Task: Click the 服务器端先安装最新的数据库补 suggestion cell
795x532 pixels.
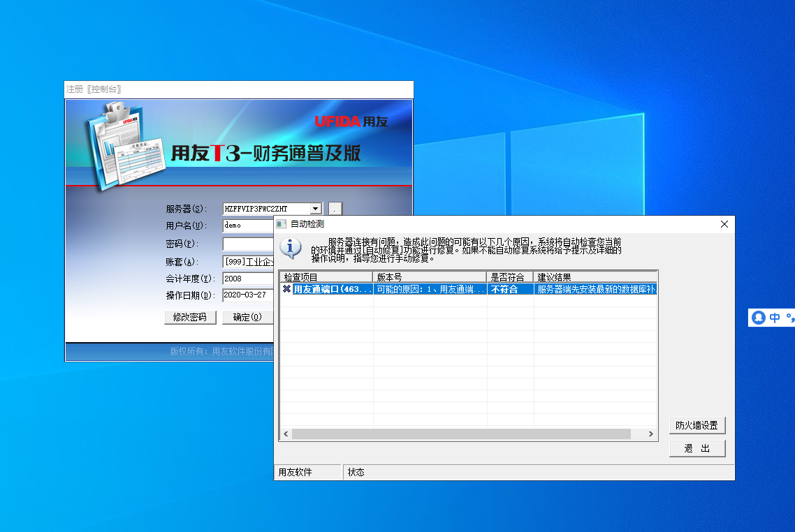Action: (x=596, y=289)
